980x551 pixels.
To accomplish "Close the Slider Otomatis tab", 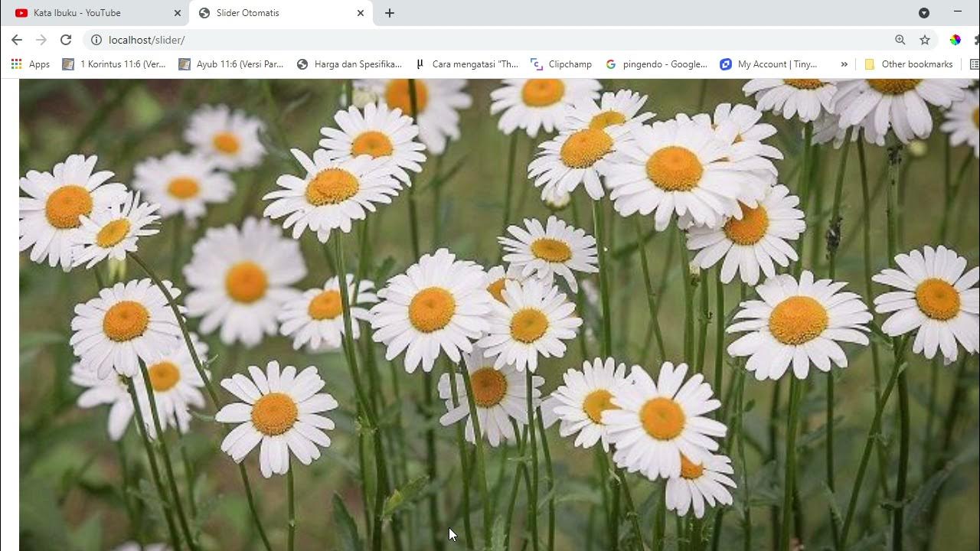I will pos(361,13).
